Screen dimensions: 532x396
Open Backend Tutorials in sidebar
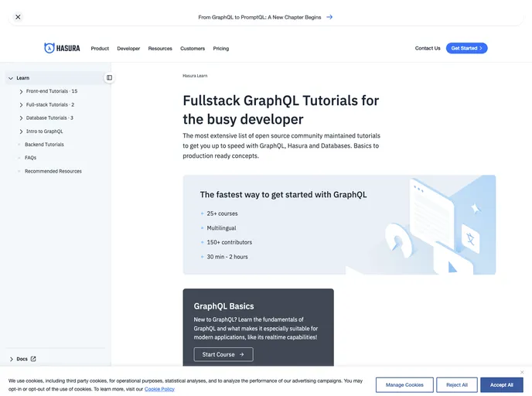[x=44, y=145]
